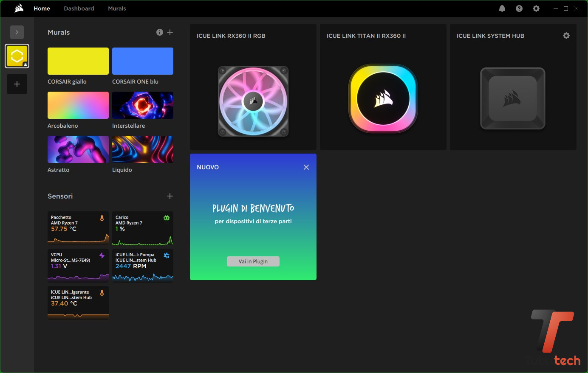Viewport: 588px width, 373px height.
Task: Expand the left sidebar with the chevron
Action: click(x=17, y=32)
